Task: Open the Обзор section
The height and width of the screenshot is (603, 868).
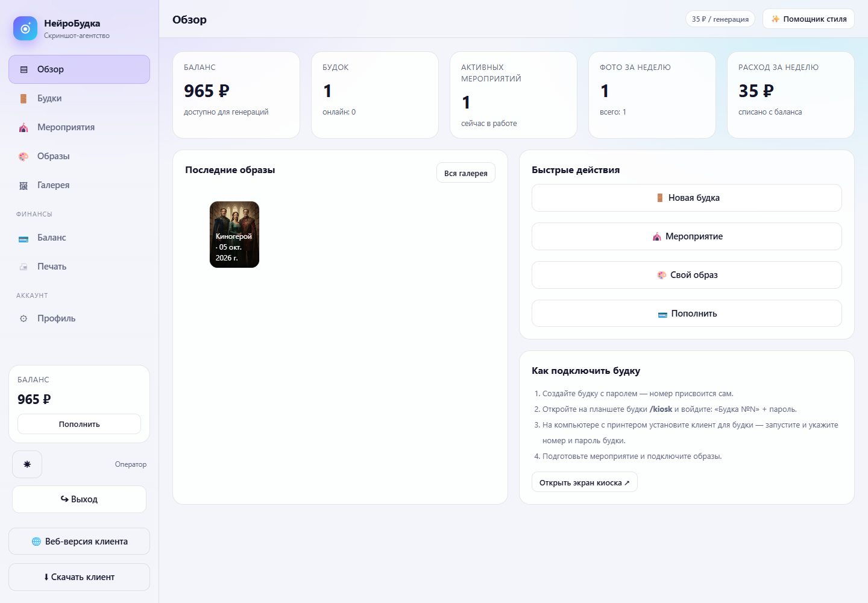Action: click(x=79, y=69)
